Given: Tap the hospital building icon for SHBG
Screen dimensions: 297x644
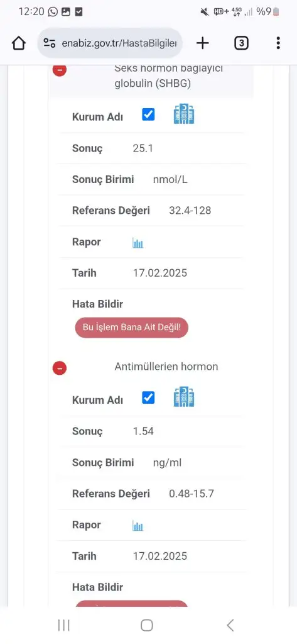Looking at the screenshot, I should click(184, 114).
